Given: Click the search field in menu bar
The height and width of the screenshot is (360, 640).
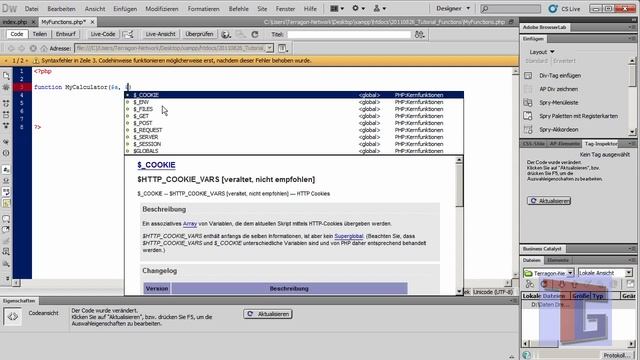Looking at the screenshot, I should pos(510,9).
